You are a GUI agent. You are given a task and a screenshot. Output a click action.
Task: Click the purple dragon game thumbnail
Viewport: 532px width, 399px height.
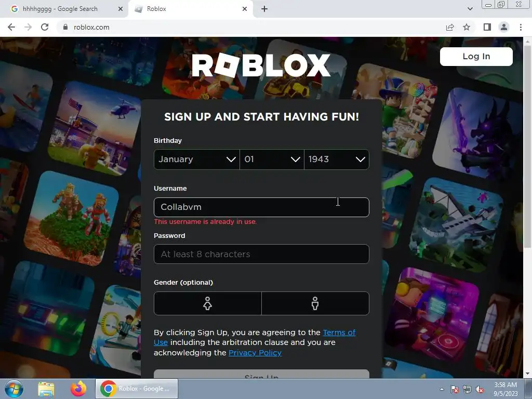click(478, 134)
